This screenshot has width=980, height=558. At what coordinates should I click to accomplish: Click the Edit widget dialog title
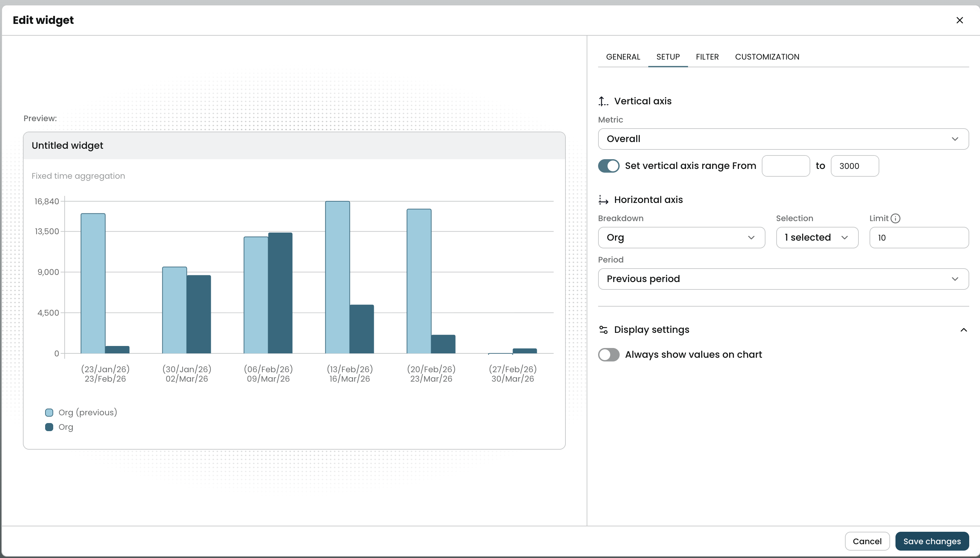43,20
